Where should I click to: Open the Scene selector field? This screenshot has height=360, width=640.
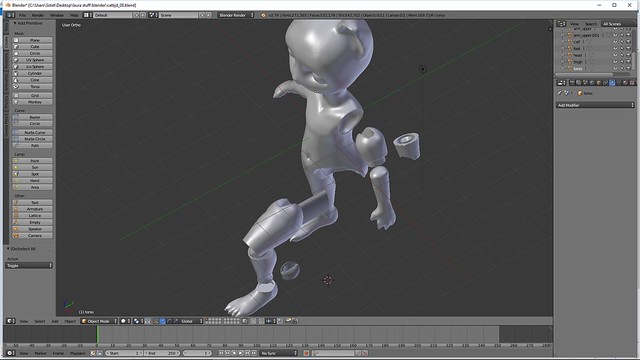tap(178, 15)
